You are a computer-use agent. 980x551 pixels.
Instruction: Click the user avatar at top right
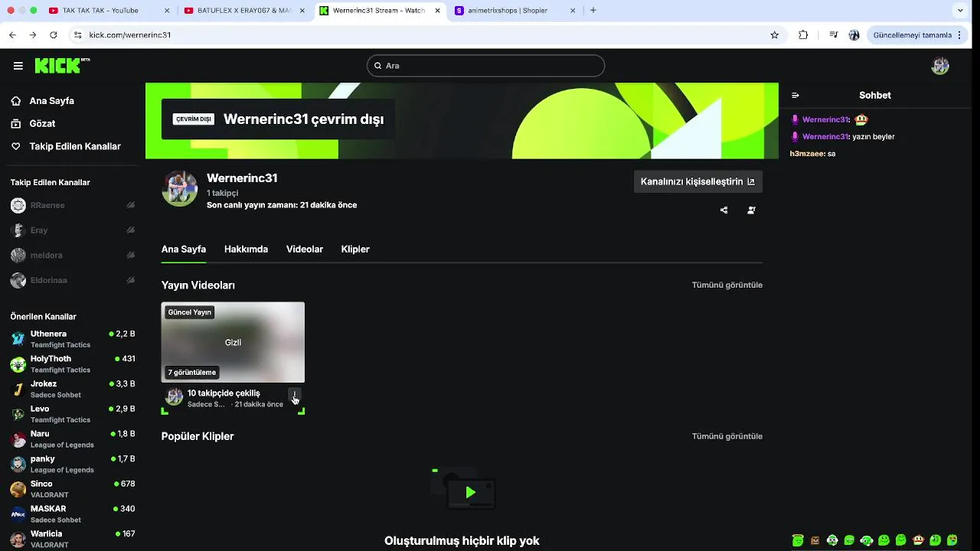940,66
